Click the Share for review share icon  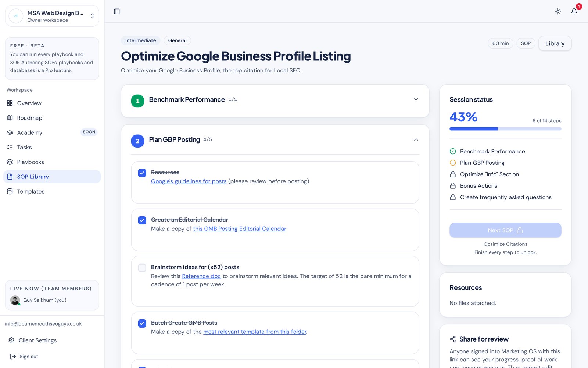coord(453,339)
